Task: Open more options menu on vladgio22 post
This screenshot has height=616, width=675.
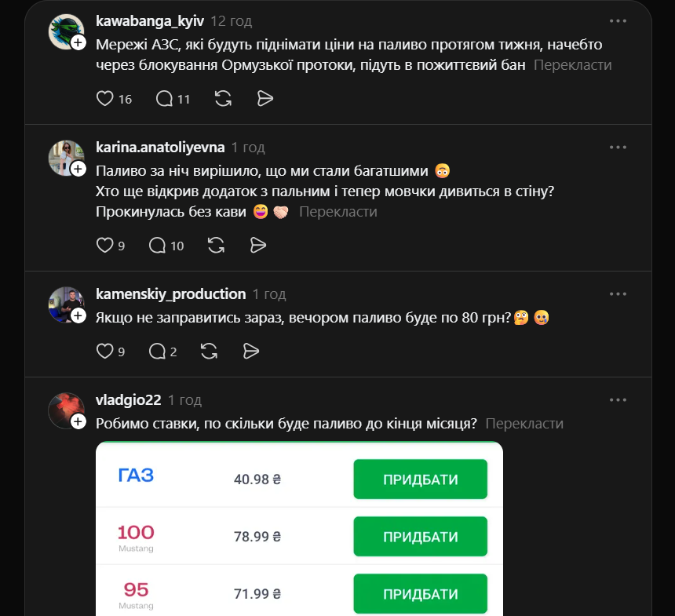Action: pos(618,399)
